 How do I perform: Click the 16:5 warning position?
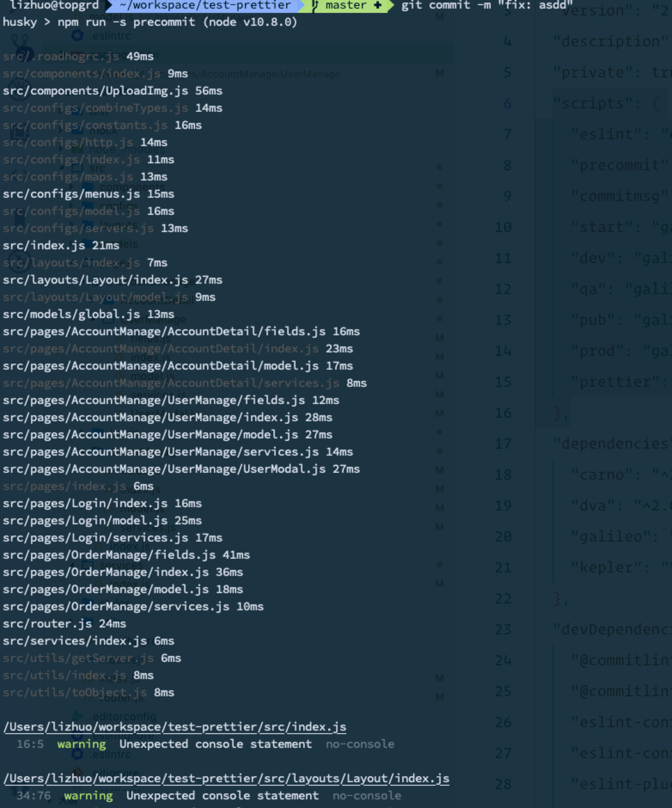pyautogui.click(x=30, y=744)
